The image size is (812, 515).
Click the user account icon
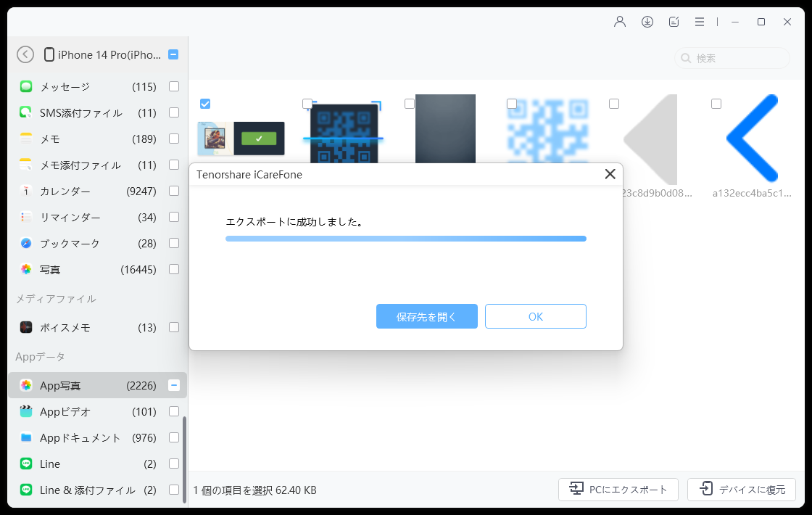click(x=620, y=22)
